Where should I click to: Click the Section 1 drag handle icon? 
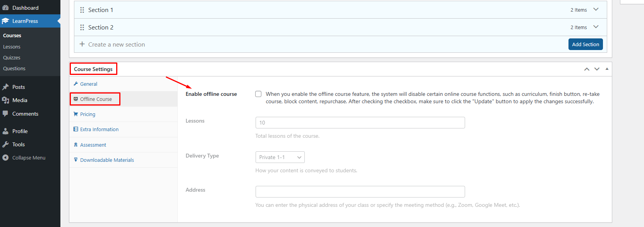(82, 10)
